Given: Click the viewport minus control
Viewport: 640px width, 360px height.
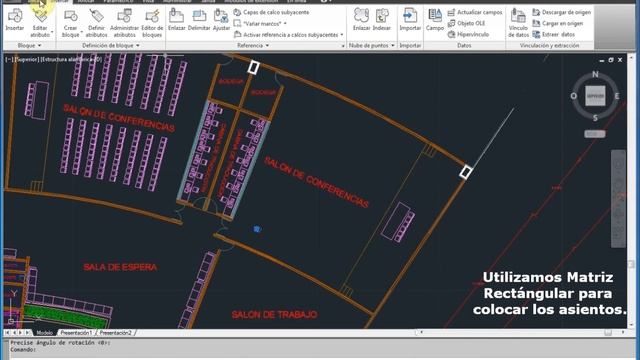Looking at the screenshot, I should point(9,60).
